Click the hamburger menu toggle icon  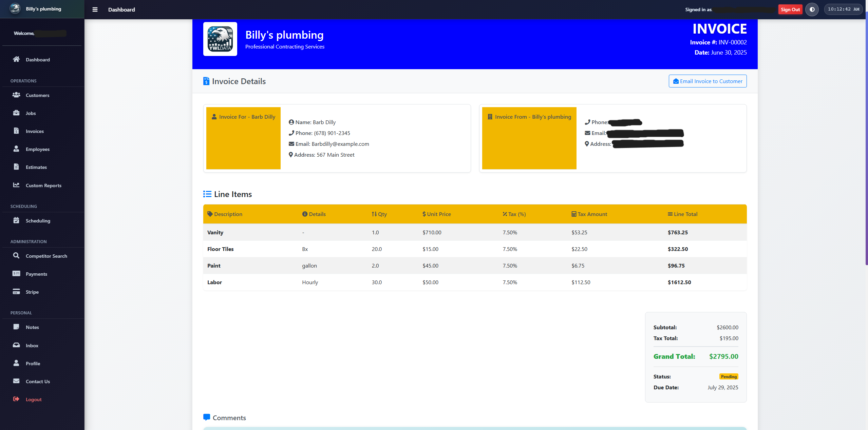[95, 9]
